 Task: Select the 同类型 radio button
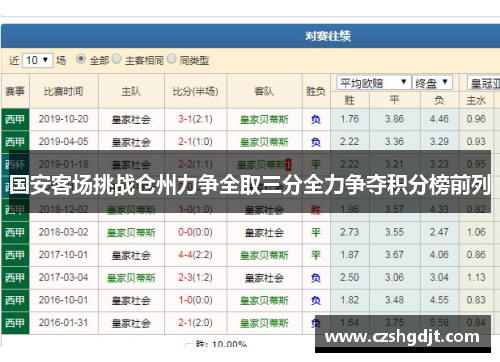point(171,59)
